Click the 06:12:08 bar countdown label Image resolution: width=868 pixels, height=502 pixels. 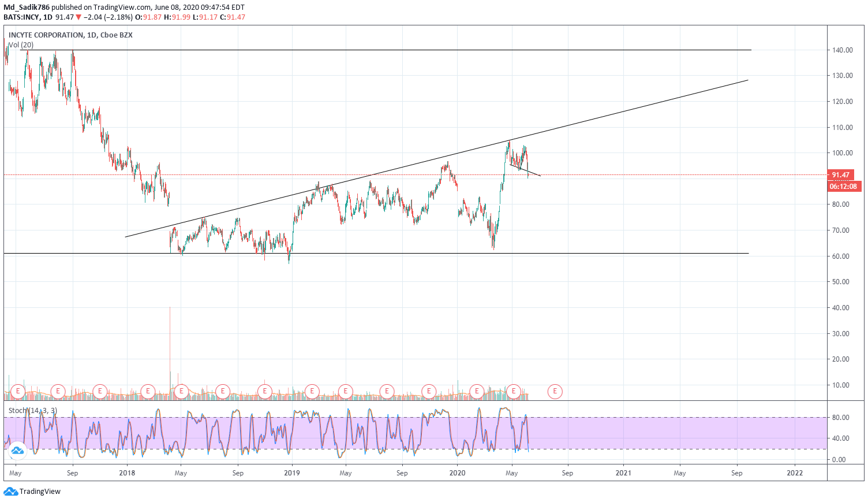click(x=845, y=187)
